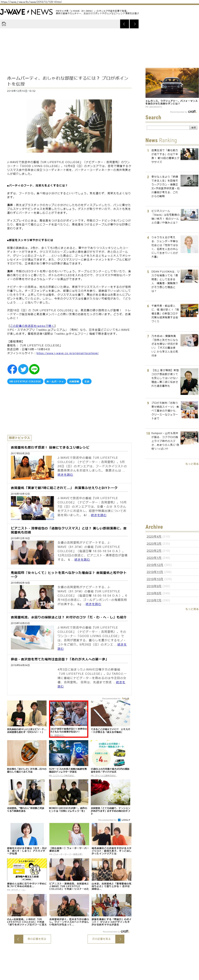Click the home icon in navigation bar
199x980 pixels.
point(4,24)
